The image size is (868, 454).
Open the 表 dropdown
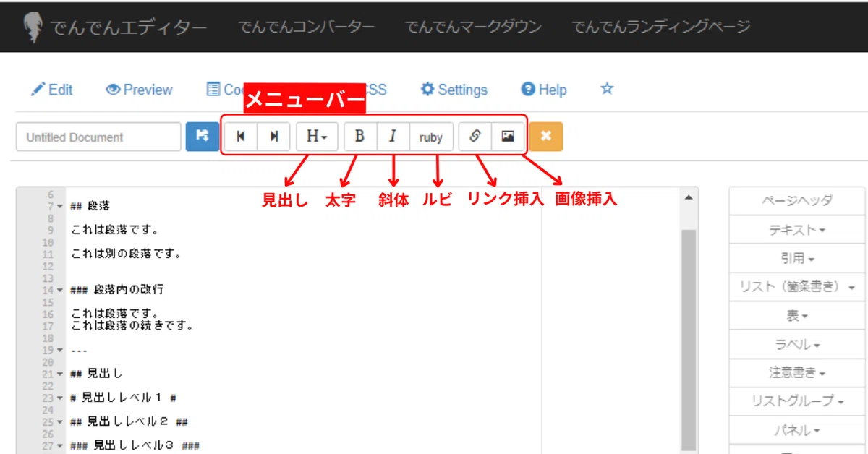click(x=798, y=316)
